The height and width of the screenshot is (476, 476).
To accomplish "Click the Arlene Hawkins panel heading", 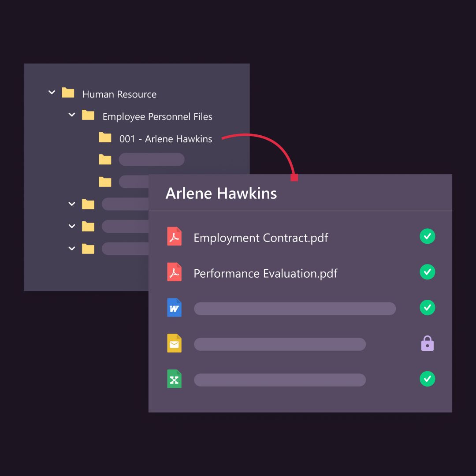I will point(221,193).
